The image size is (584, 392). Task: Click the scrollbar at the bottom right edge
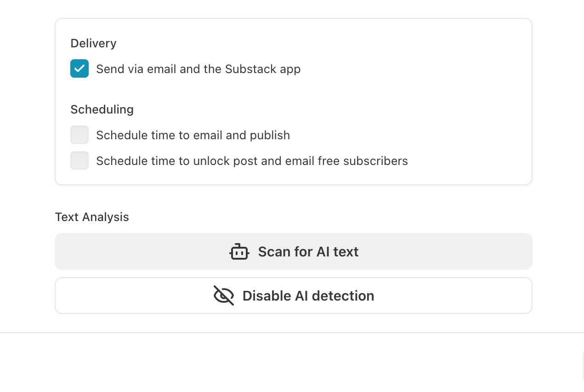pyautogui.click(x=583, y=366)
